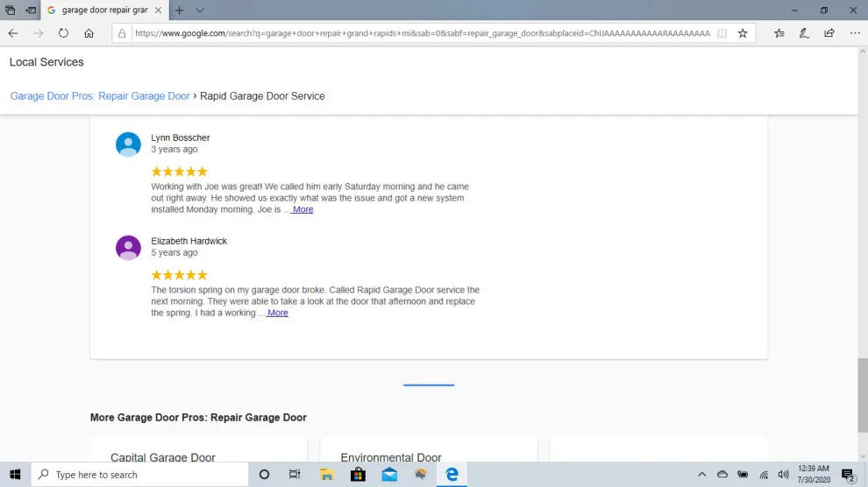This screenshot has height=487, width=868.
Task: Open the Action Center notifications
Action: (848, 474)
